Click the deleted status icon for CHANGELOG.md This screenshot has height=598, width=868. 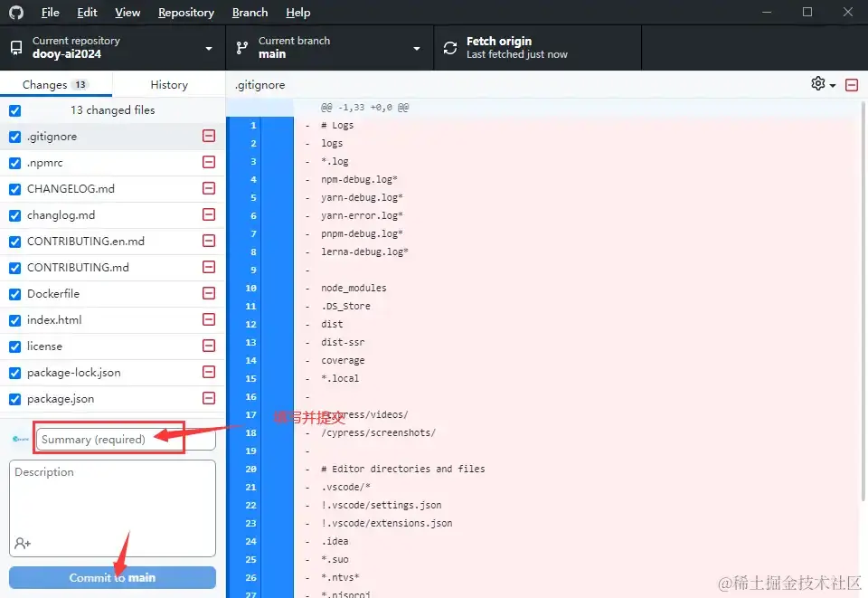[209, 188]
